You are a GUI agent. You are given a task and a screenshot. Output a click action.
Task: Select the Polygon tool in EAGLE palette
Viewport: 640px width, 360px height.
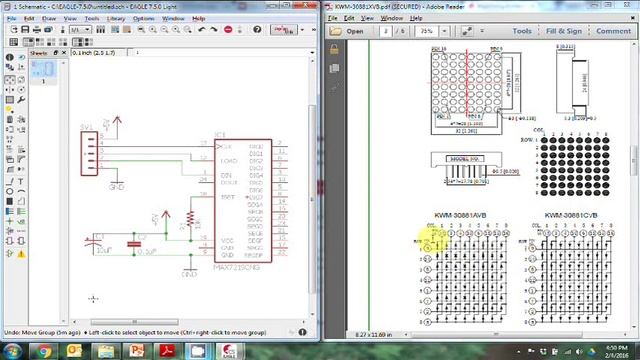21,201
